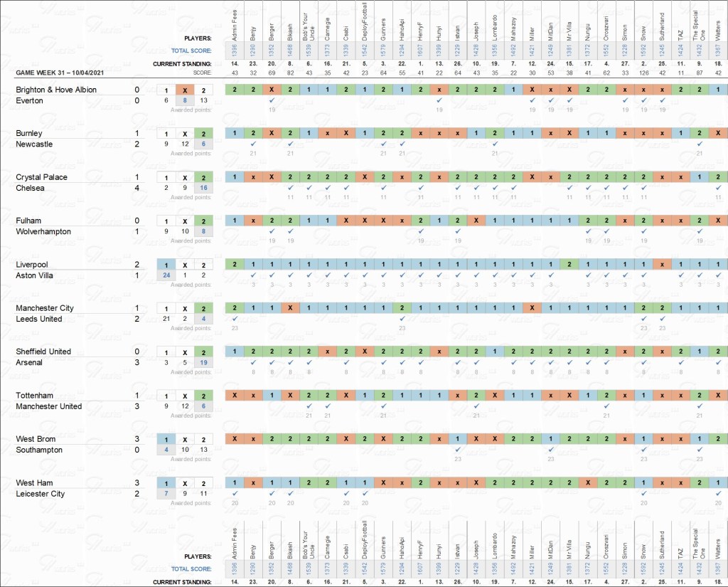Screen dimensions: 728x587
Task: Click Snow's total score 1592 in top header
Action: click(x=643, y=51)
